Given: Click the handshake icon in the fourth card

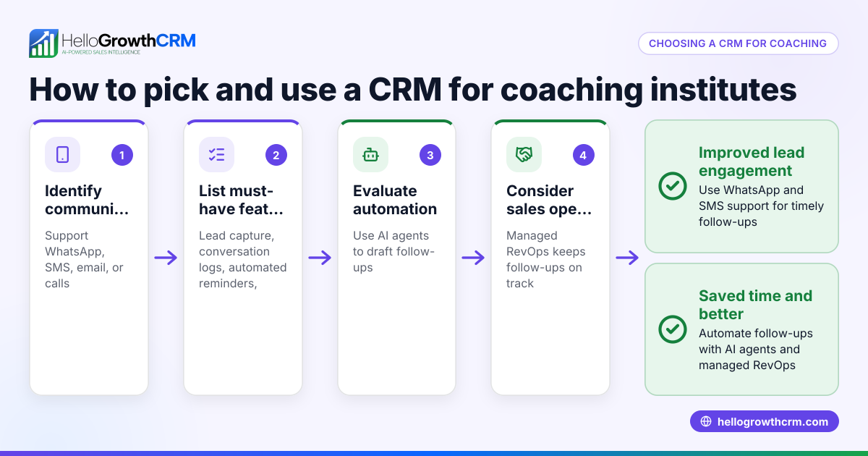Looking at the screenshot, I should 524,154.
